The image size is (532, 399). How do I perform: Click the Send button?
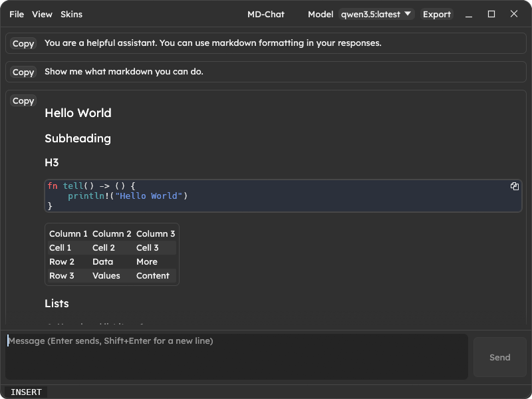click(x=500, y=357)
